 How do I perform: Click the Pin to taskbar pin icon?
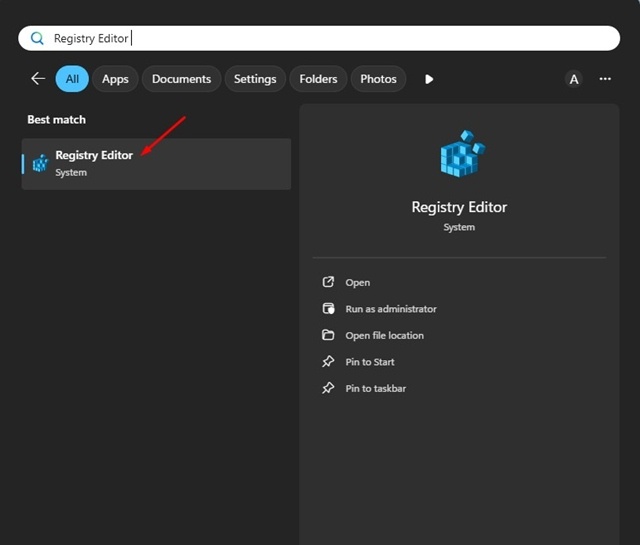click(328, 388)
